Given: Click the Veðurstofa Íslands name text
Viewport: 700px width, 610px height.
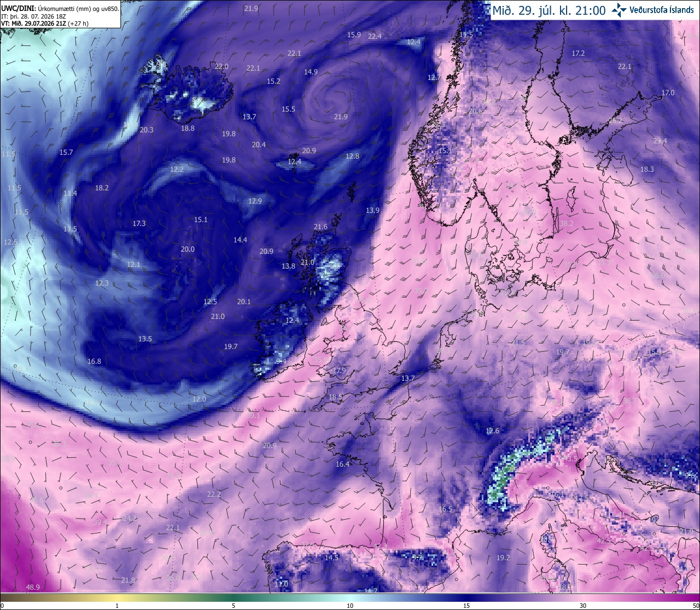Looking at the screenshot, I should (x=662, y=10).
